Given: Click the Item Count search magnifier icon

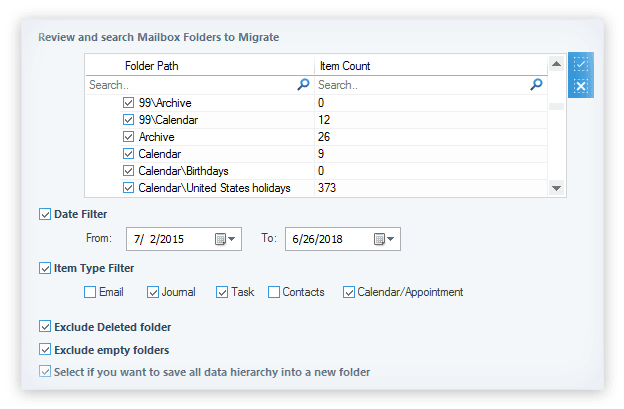Looking at the screenshot, I should pyautogui.click(x=536, y=86).
